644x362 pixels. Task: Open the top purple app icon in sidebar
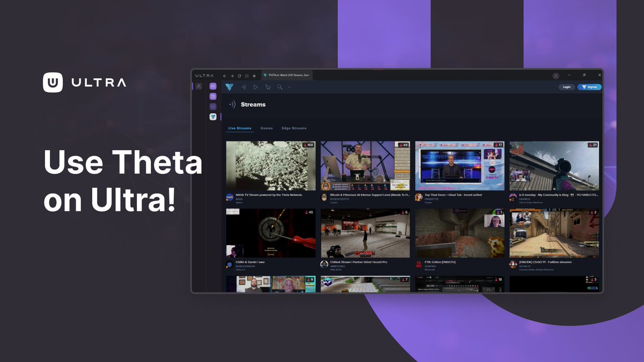coord(213,86)
